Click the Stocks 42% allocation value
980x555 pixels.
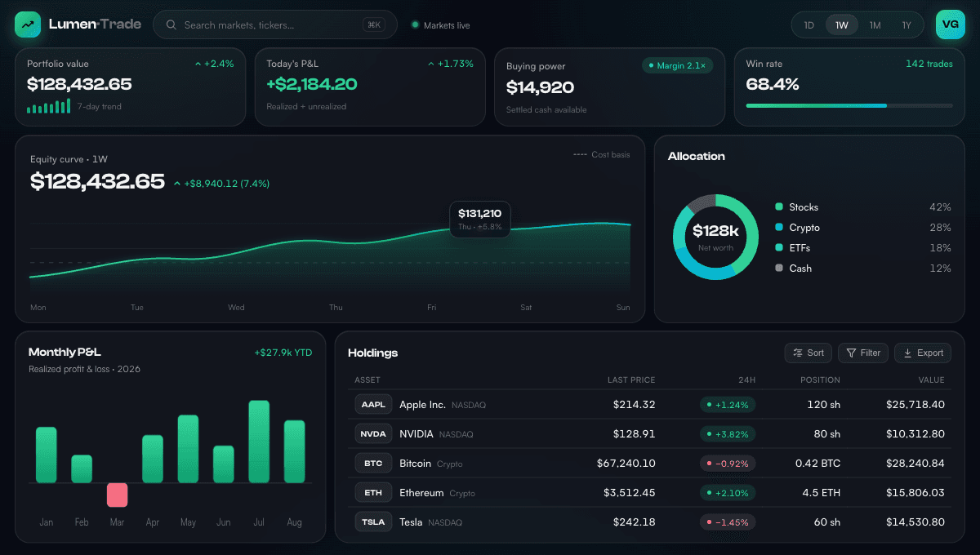pyautogui.click(x=940, y=207)
